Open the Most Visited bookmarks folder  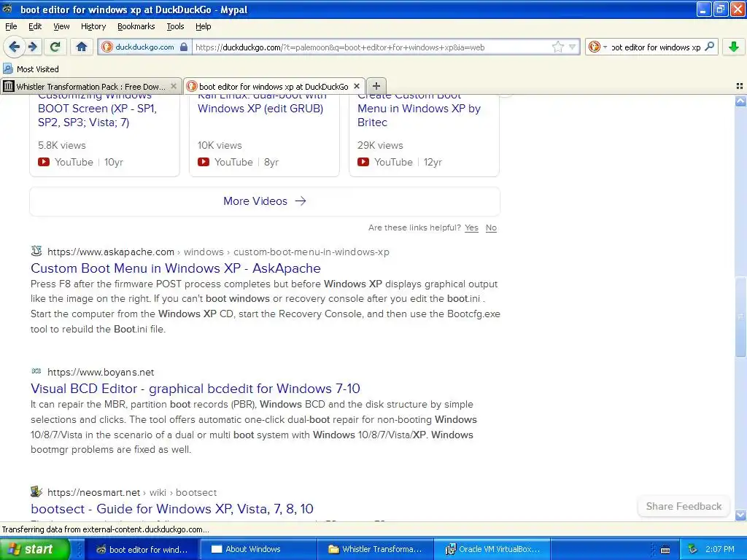pos(31,69)
